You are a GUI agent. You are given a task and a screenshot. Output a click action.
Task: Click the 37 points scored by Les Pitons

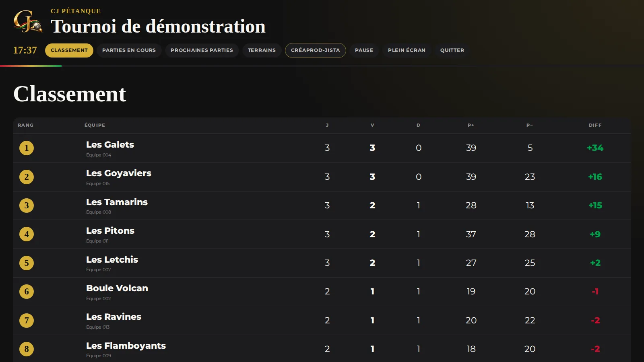point(471,234)
